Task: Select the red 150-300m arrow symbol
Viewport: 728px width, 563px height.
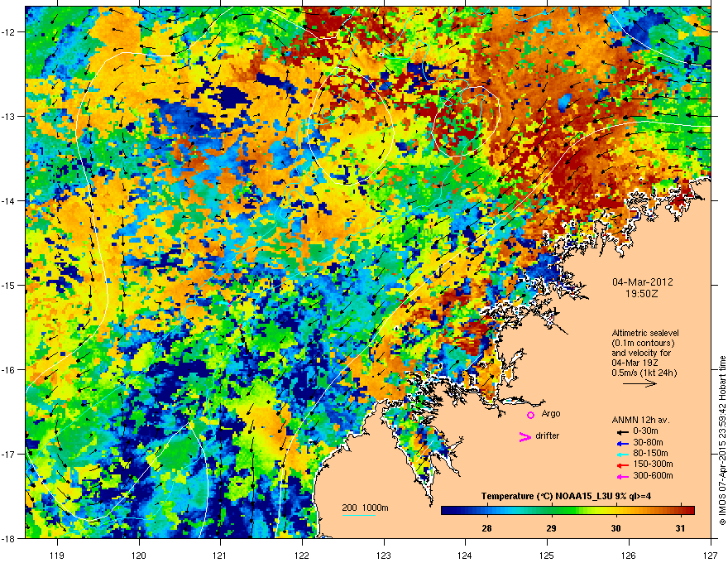Action: 622,465
